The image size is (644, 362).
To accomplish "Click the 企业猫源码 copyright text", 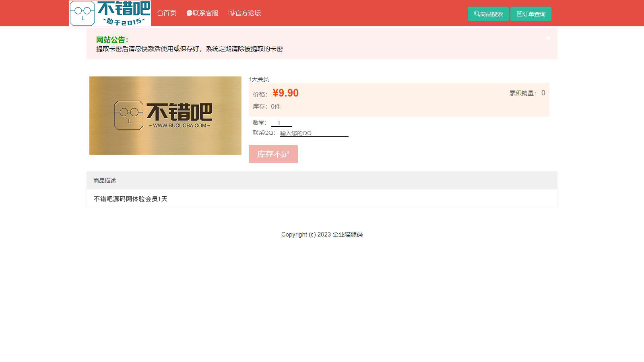I will tap(347, 234).
